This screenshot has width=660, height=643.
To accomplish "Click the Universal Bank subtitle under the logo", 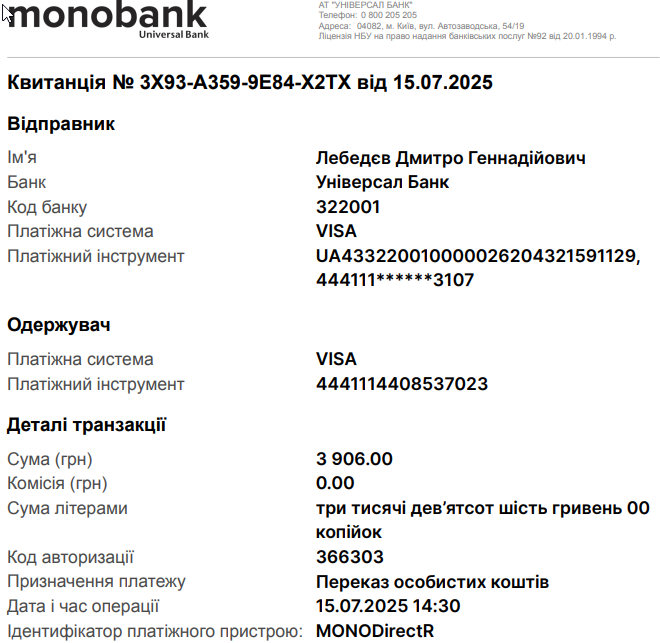I will (x=174, y=35).
